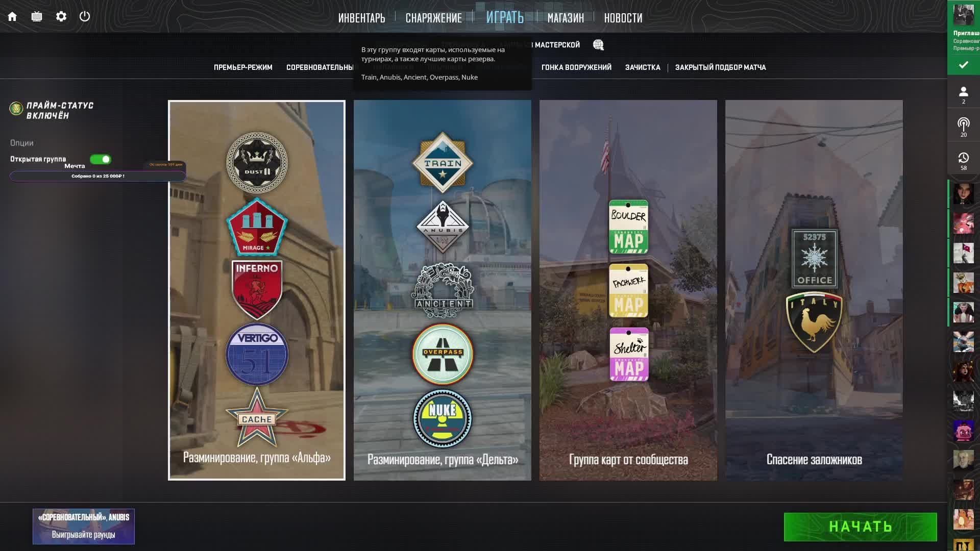
Task: Select the Shelter community map tag
Action: [x=628, y=355]
